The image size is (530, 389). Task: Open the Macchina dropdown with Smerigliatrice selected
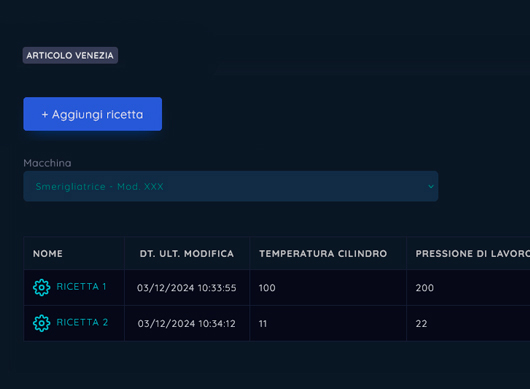[x=231, y=187]
